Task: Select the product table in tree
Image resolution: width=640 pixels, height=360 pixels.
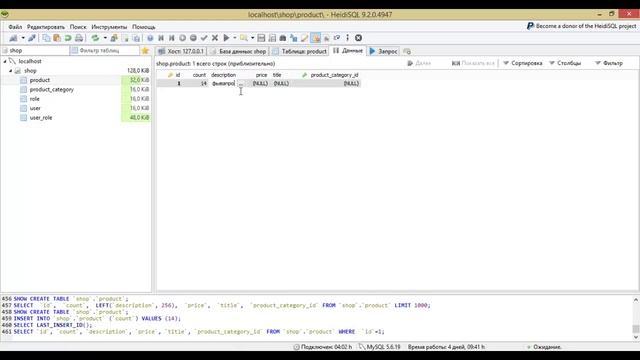Action: [x=40, y=80]
